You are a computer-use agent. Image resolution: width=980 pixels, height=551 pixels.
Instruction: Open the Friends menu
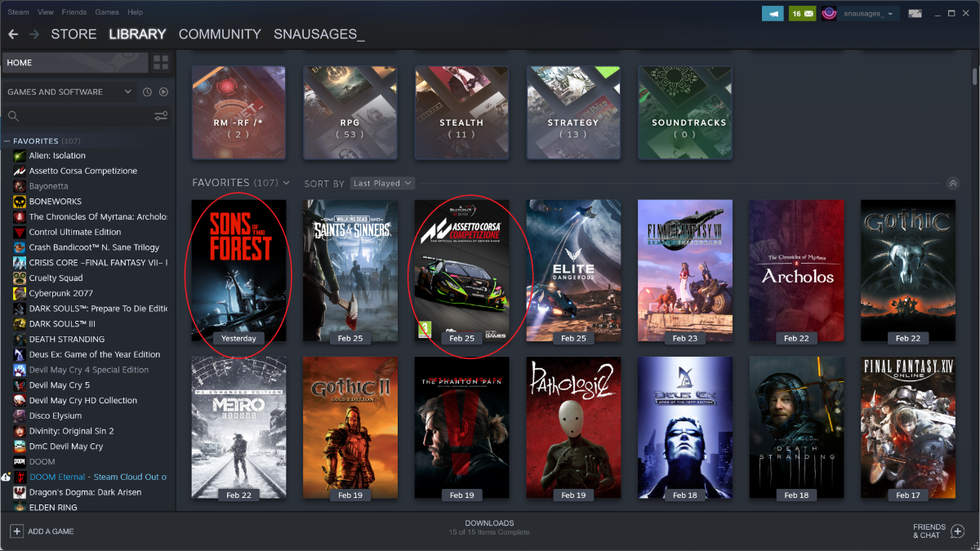pos(73,12)
